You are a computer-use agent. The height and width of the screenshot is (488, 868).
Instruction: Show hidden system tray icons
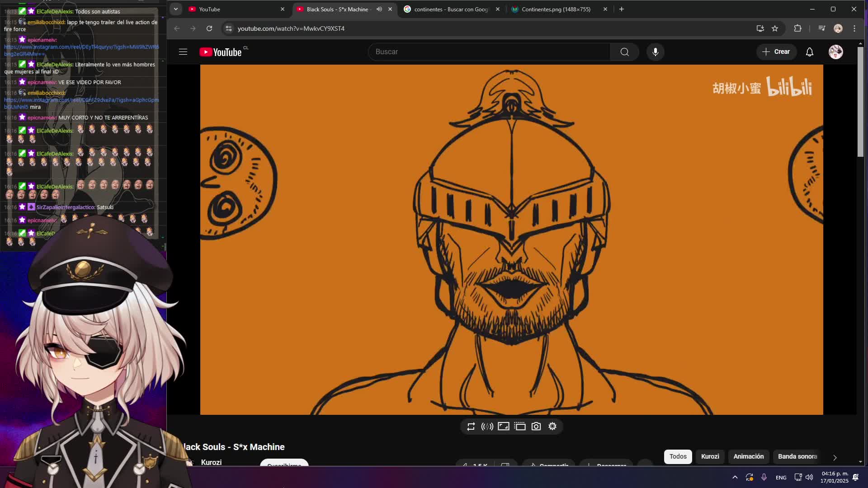(x=735, y=477)
